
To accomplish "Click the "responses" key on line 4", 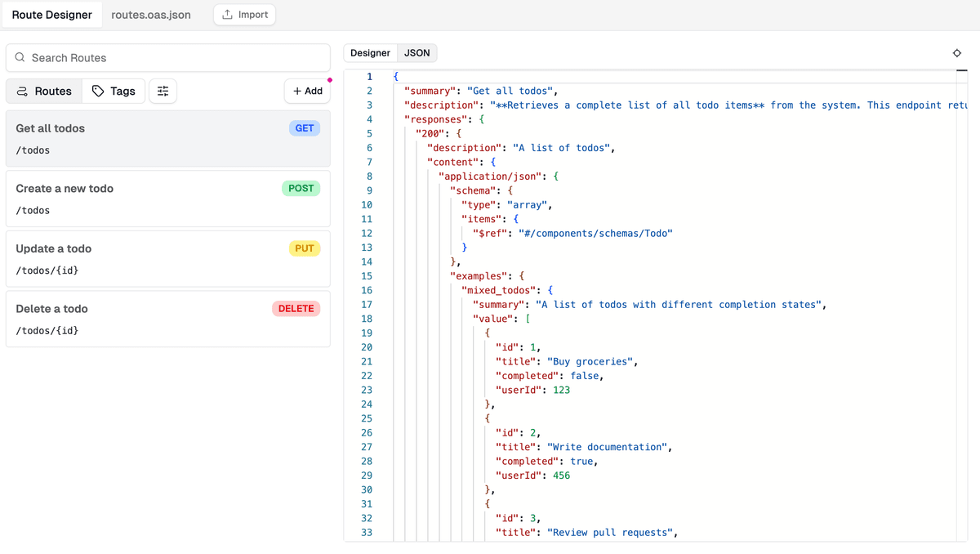I will tap(436, 119).
